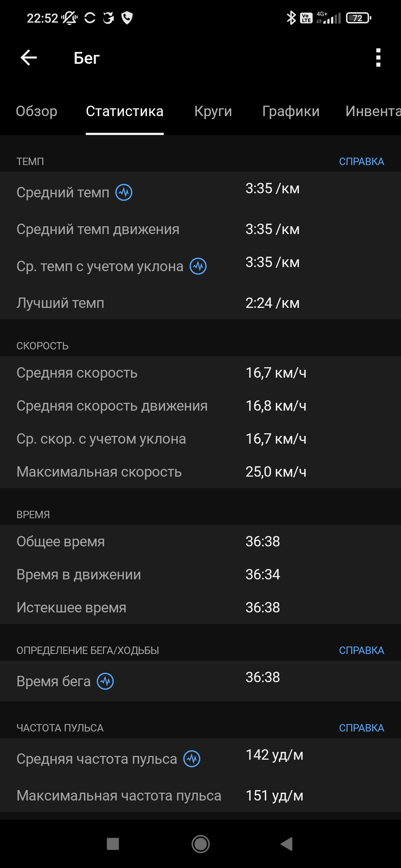Open СПРАВКА link in ТЕМП section

click(361, 162)
